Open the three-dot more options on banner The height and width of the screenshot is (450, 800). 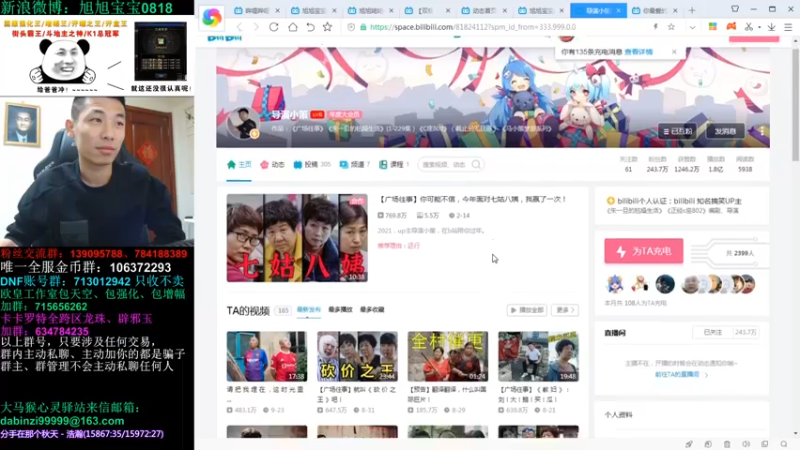coord(762,131)
